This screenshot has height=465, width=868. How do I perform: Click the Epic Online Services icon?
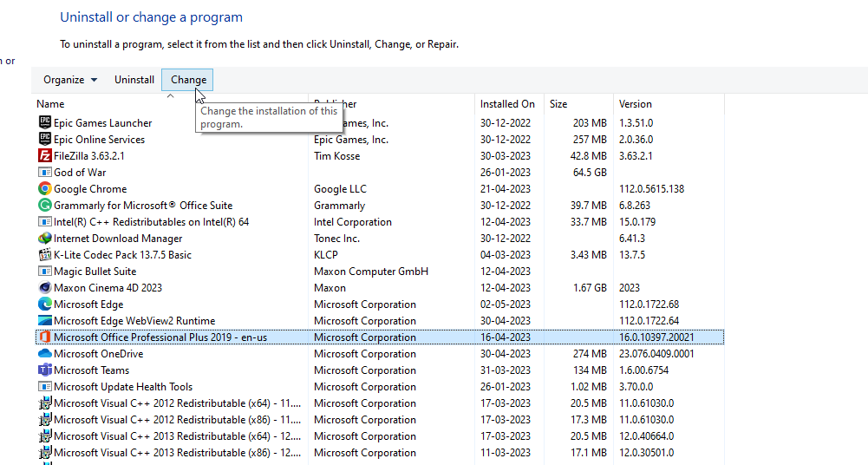coord(45,139)
